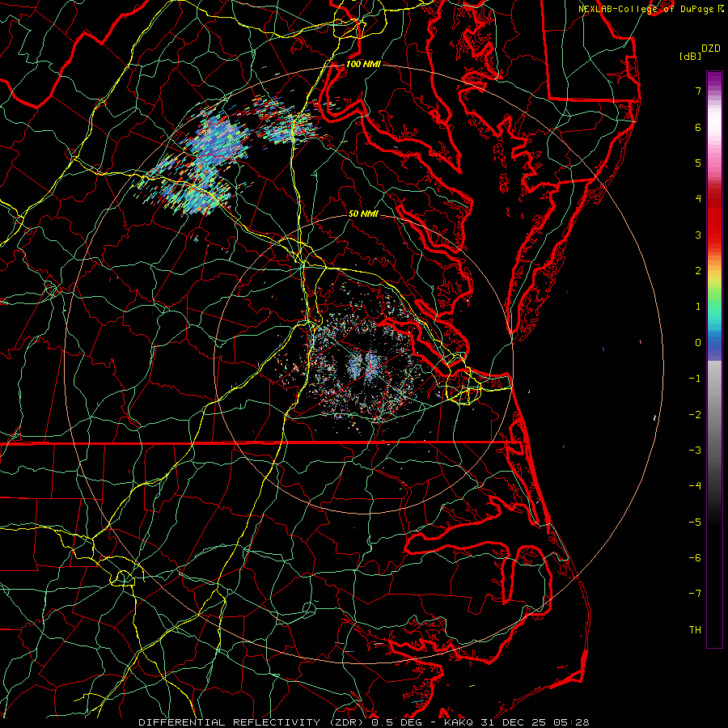Click the 2 dB value on the scale
This screenshot has width=728, height=728.
click(x=698, y=271)
